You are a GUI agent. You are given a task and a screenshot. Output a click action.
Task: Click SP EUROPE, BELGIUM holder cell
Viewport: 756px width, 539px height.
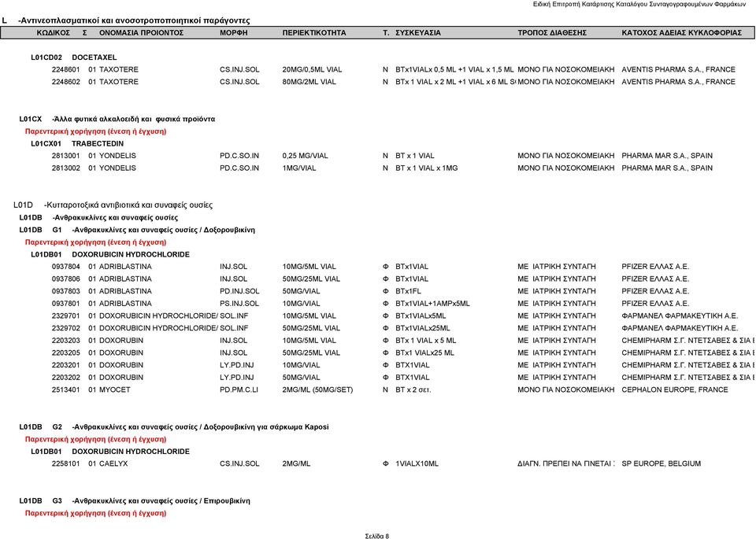click(661, 464)
